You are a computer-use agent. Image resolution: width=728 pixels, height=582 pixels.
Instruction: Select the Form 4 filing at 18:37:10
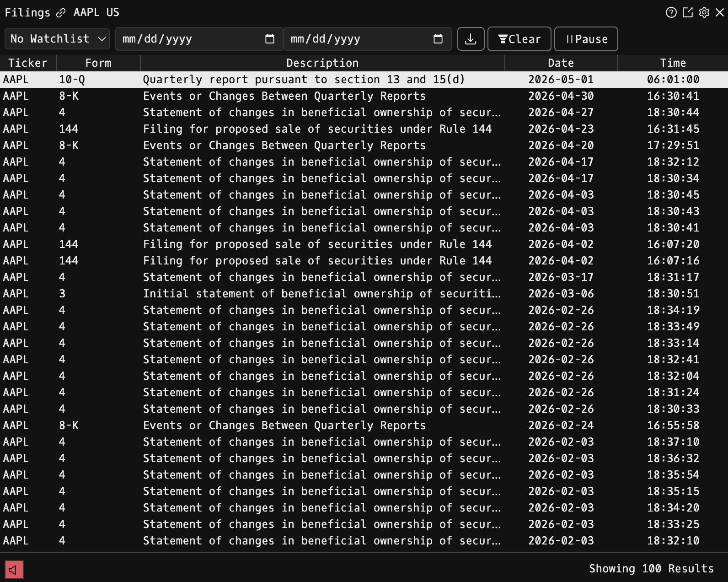[x=364, y=442]
